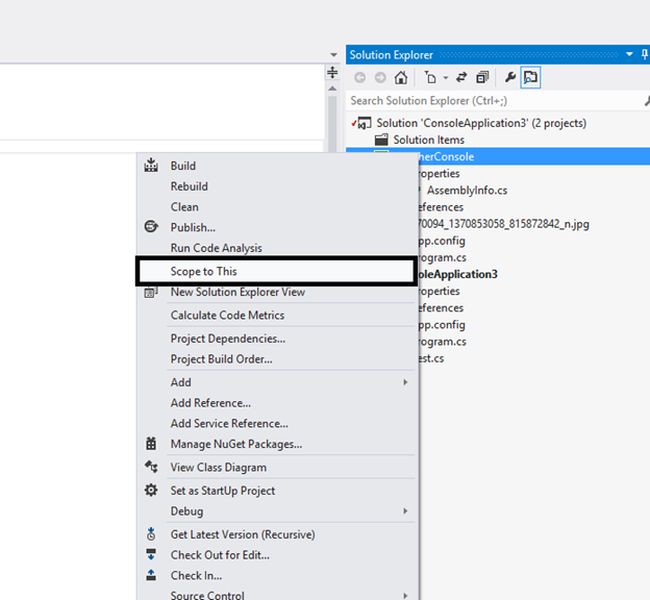Click the Build icon in context menu
Screen dimensions: 650x600
click(x=151, y=165)
